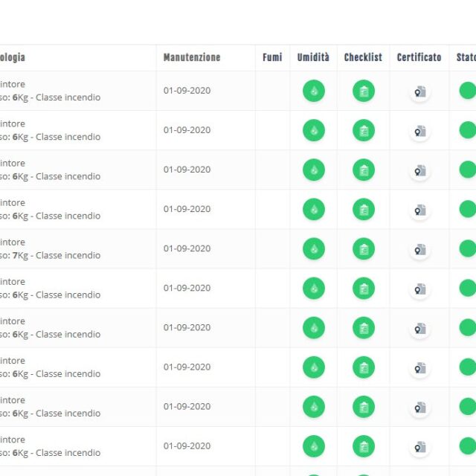Open the Certificato icon in the third row
This screenshot has height=476, width=476.
coord(419,171)
